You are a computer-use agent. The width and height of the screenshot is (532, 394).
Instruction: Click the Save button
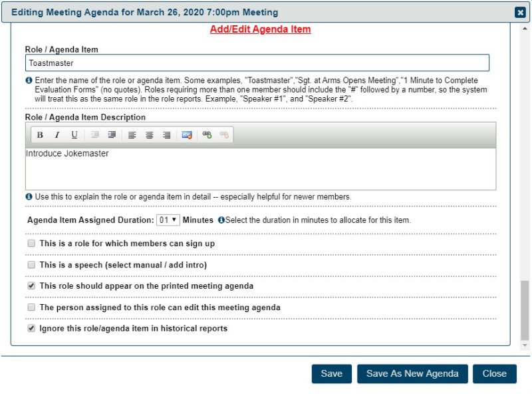(331, 373)
